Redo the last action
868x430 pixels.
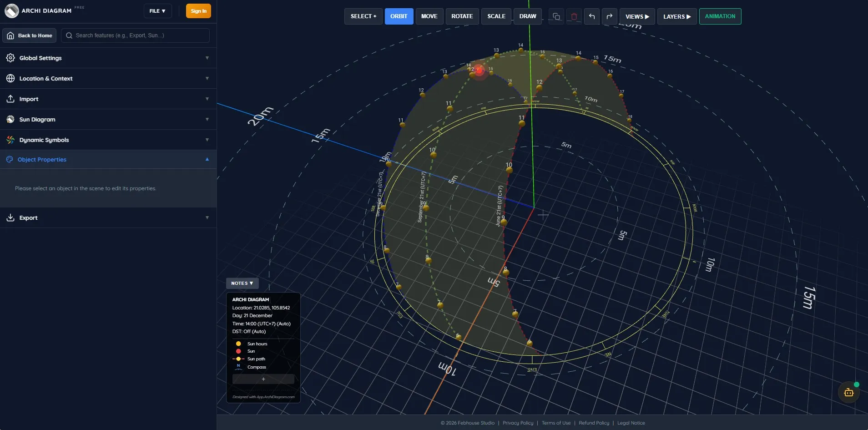(610, 16)
